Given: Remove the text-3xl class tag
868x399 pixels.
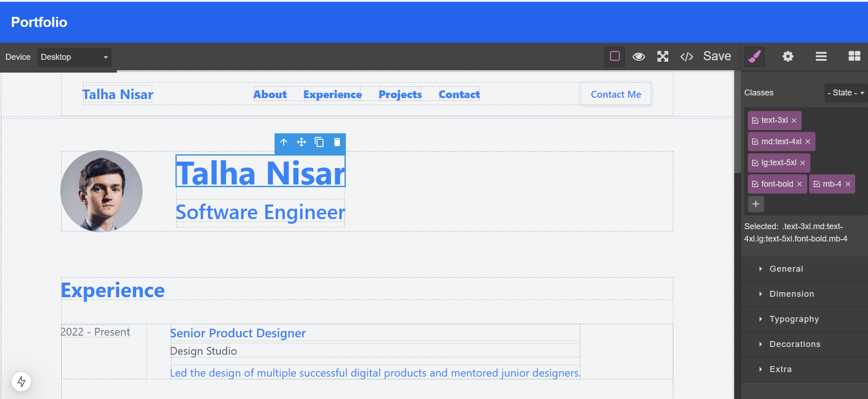Looking at the screenshot, I should click(794, 121).
